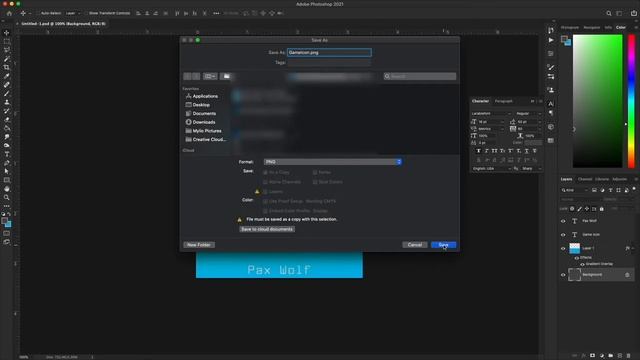
Task: Open the font style Regular dropdown
Action: point(528,113)
